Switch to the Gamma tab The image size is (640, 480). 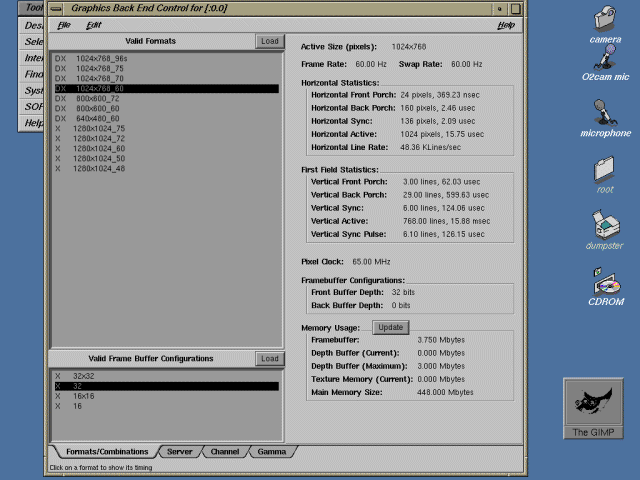pos(270,452)
